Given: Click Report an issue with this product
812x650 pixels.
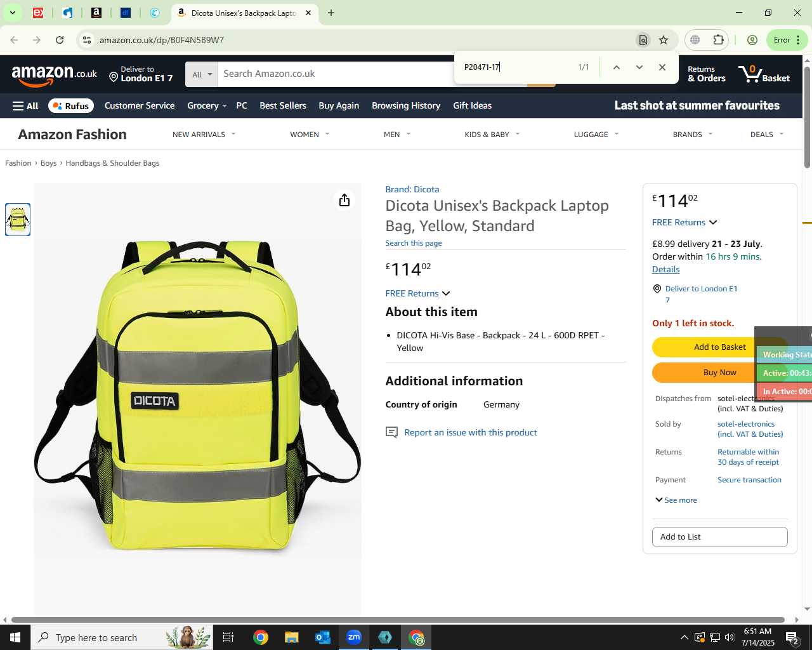Looking at the screenshot, I should point(470,433).
